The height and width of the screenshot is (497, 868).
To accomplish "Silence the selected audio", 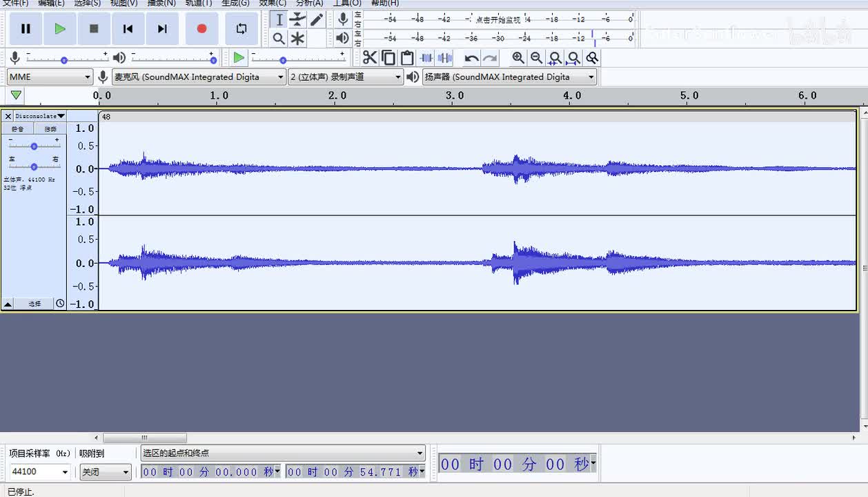I will pos(445,58).
